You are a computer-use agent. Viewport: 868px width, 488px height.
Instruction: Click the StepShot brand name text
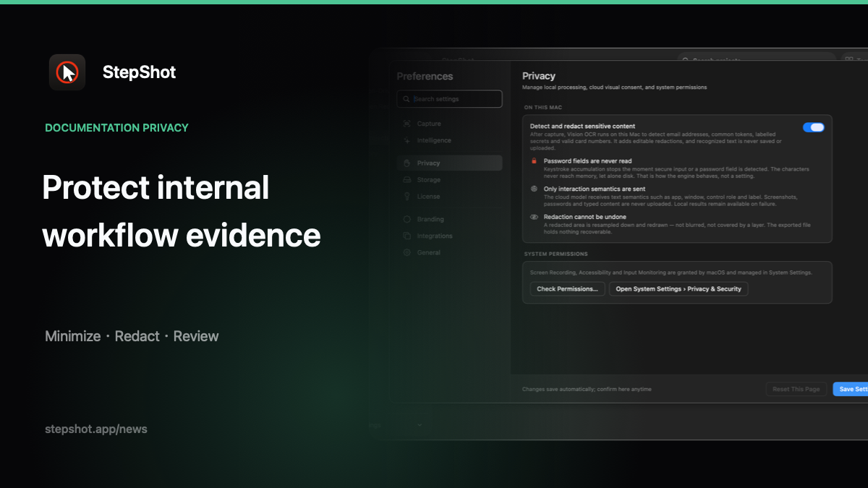(x=139, y=72)
